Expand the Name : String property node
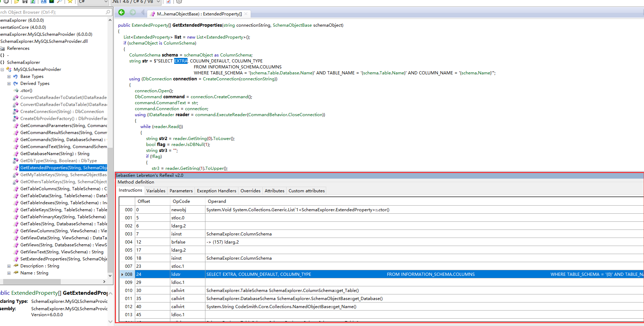This screenshot has height=326, width=644. coord(9,273)
